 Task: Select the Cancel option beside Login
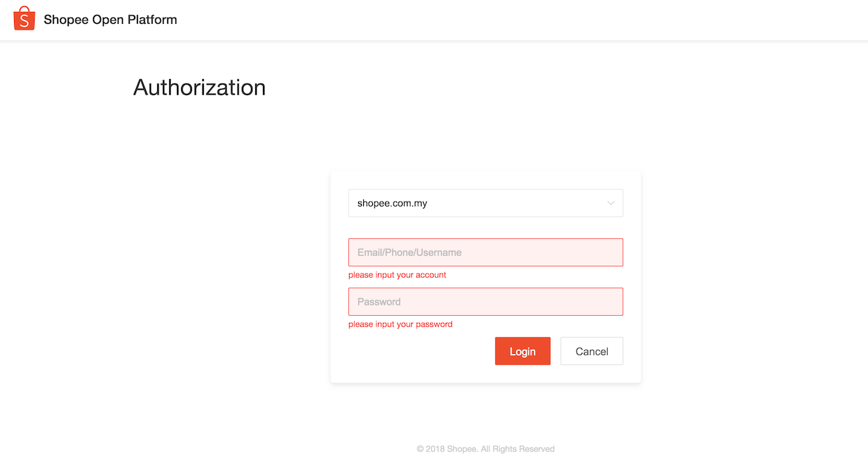592,351
